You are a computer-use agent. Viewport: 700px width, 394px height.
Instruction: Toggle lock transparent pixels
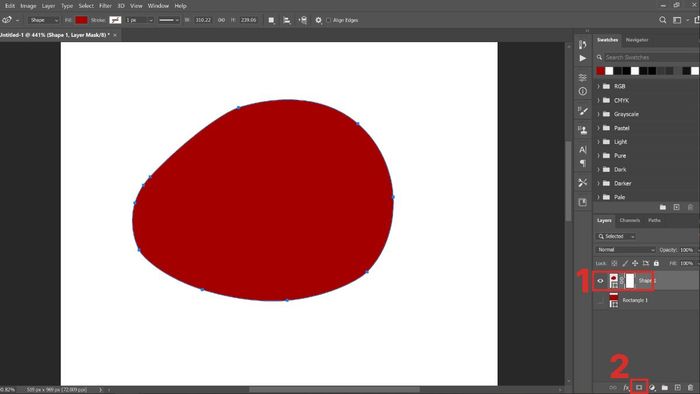(614, 263)
